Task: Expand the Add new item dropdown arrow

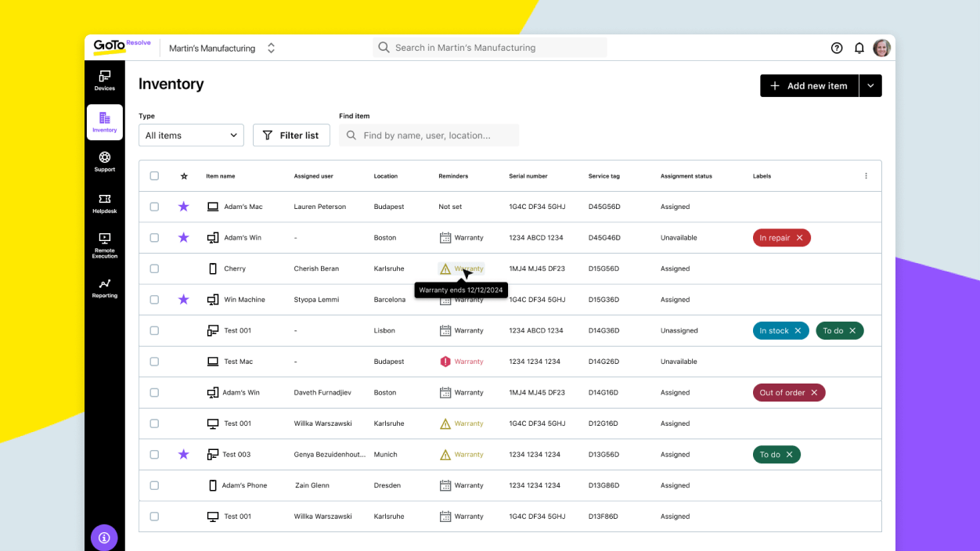Action: tap(870, 85)
